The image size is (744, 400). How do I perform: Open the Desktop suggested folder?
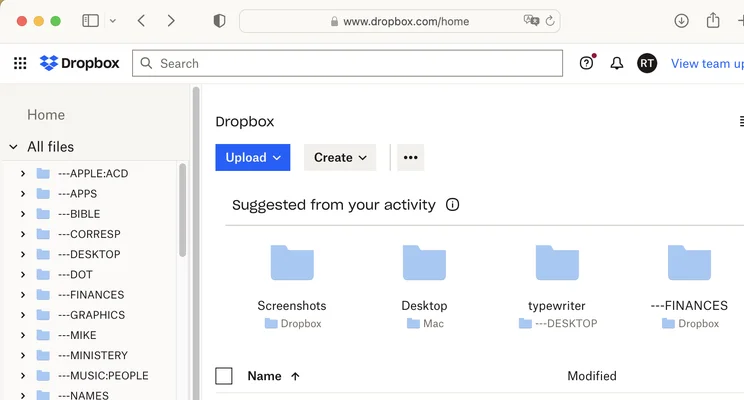point(424,262)
